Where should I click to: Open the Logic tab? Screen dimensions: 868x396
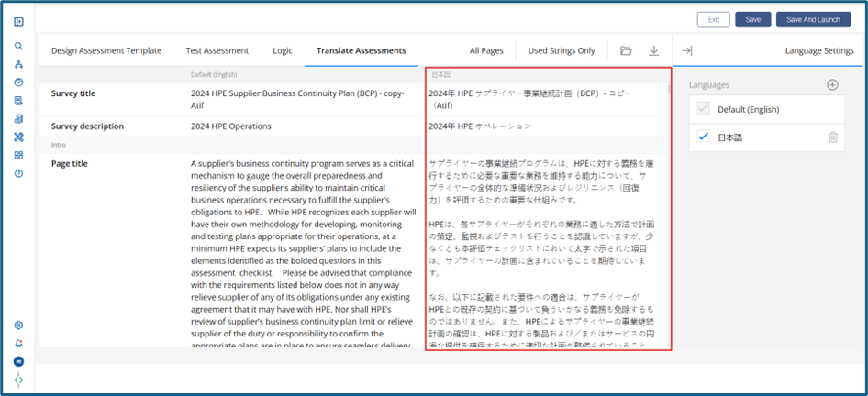click(283, 51)
